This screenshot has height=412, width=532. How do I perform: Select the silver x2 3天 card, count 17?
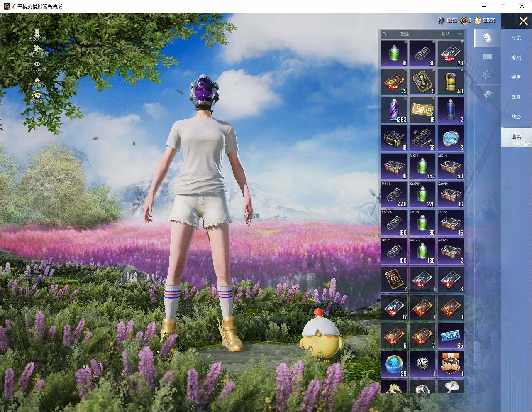[x=394, y=308]
